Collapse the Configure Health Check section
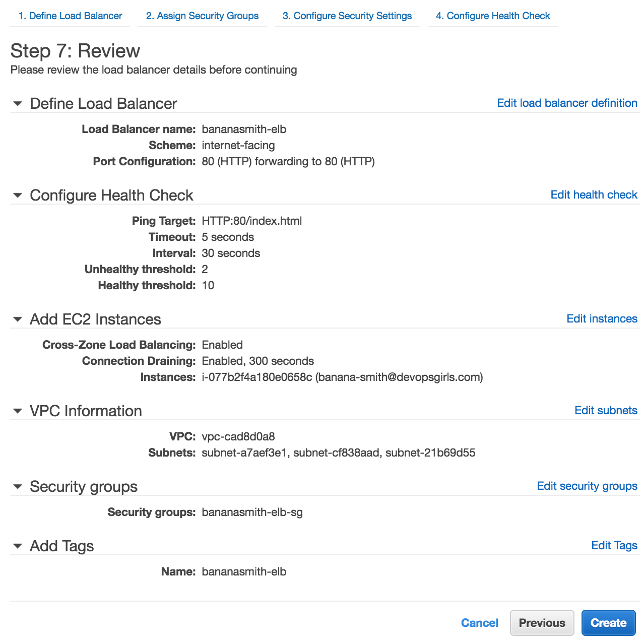The width and height of the screenshot is (644, 644). coord(18,196)
